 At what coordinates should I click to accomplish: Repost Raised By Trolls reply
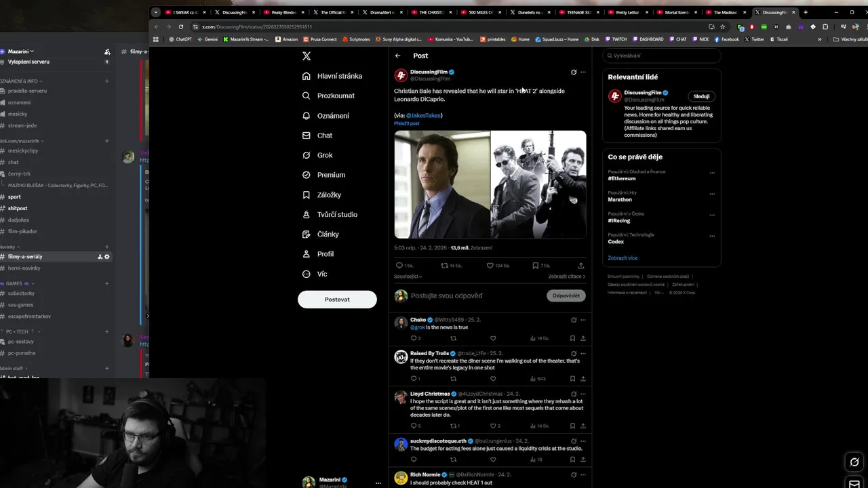(x=453, y=379)
